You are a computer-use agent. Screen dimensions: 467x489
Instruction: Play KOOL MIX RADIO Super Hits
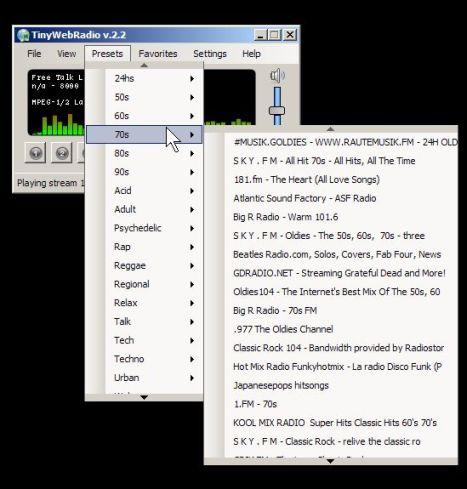click(331, 423)
